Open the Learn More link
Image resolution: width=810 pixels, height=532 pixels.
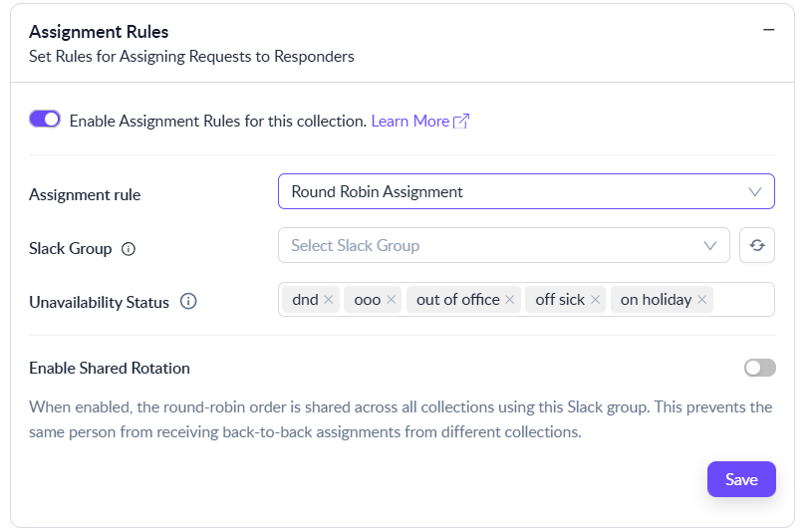click(x=409, y=121)
